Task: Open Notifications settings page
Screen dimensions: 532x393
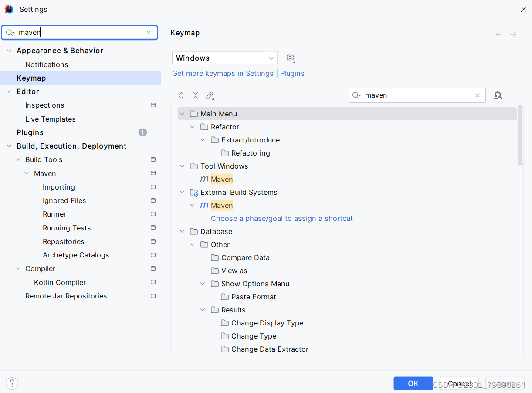Action: point(47,64)
